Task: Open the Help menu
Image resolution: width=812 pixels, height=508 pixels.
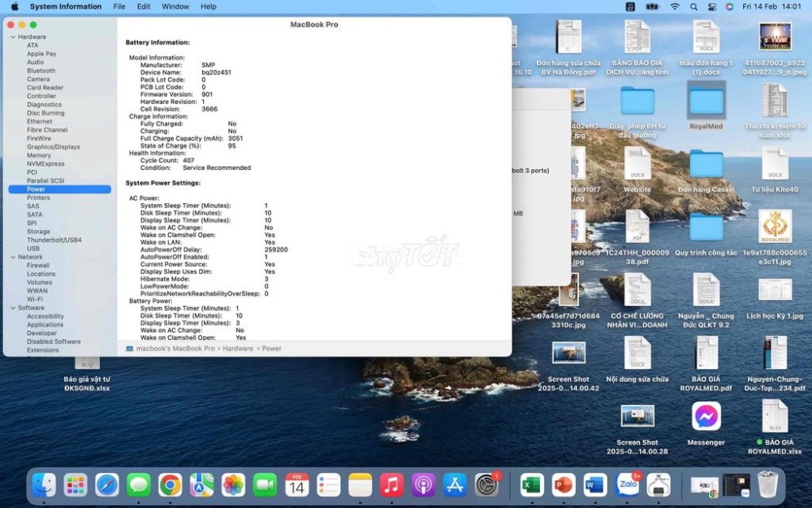Action: coord(208,7)
